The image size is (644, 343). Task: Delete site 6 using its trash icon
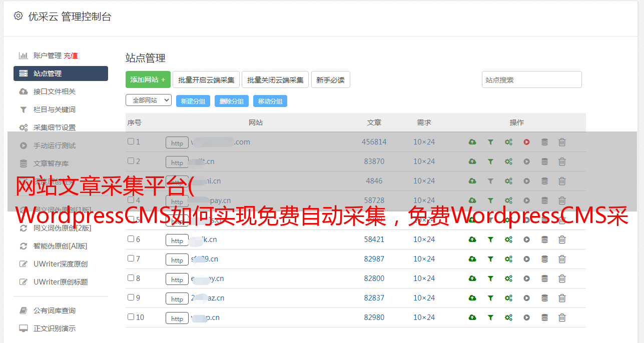(562, 239)
